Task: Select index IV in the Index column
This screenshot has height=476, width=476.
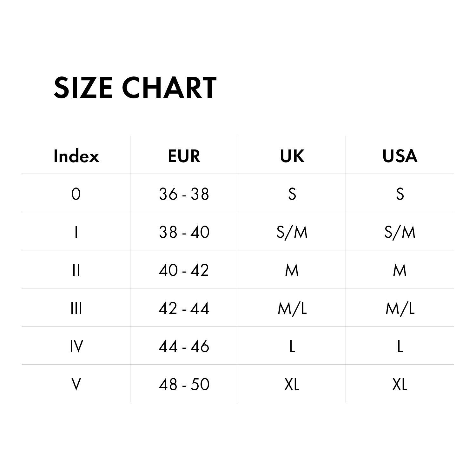Action: click(76, 346)
